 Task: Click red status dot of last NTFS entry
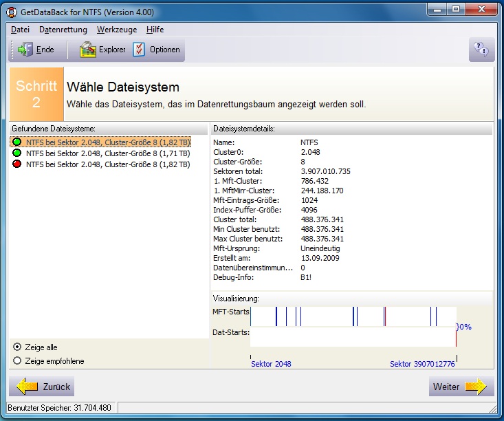pos(17,164)
